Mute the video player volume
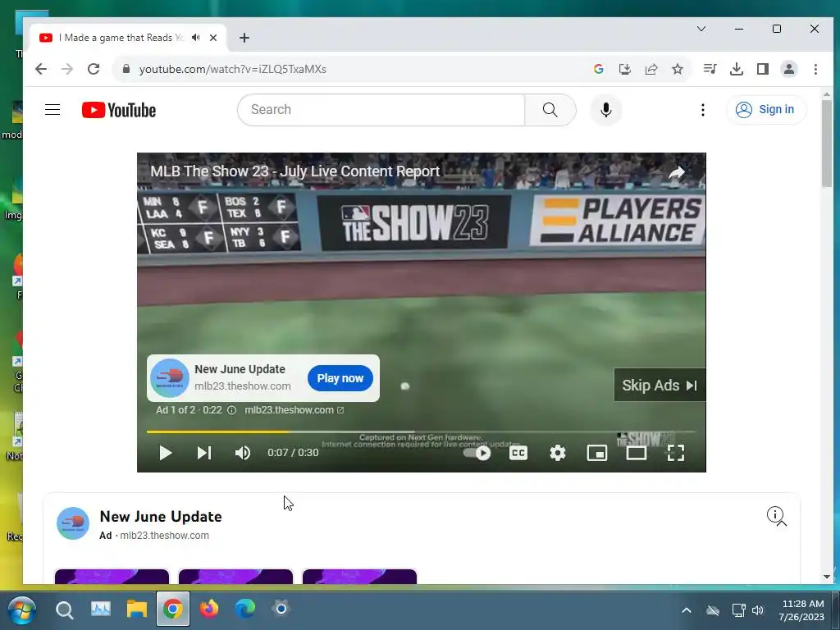 point(243,453)
